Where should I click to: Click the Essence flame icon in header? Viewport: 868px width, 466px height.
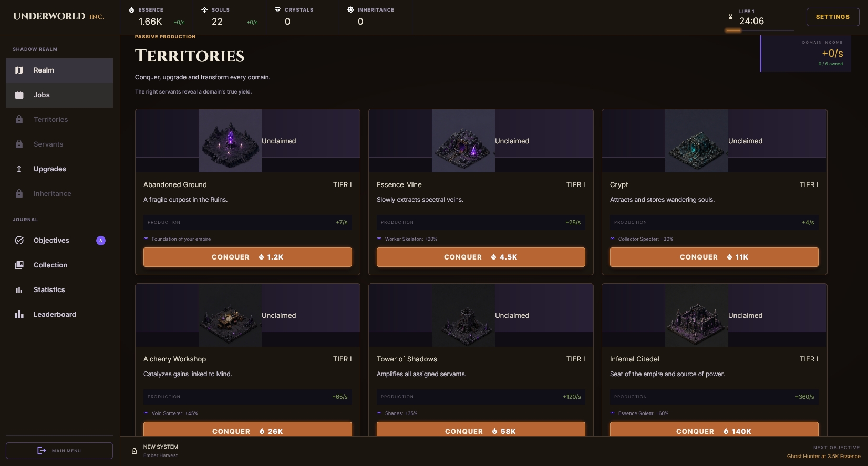[131, 10]
